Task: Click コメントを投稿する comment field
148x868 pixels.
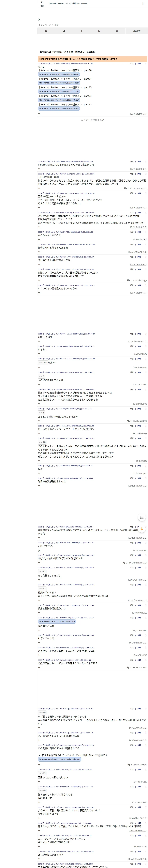Action: click(x=92, y=120)
